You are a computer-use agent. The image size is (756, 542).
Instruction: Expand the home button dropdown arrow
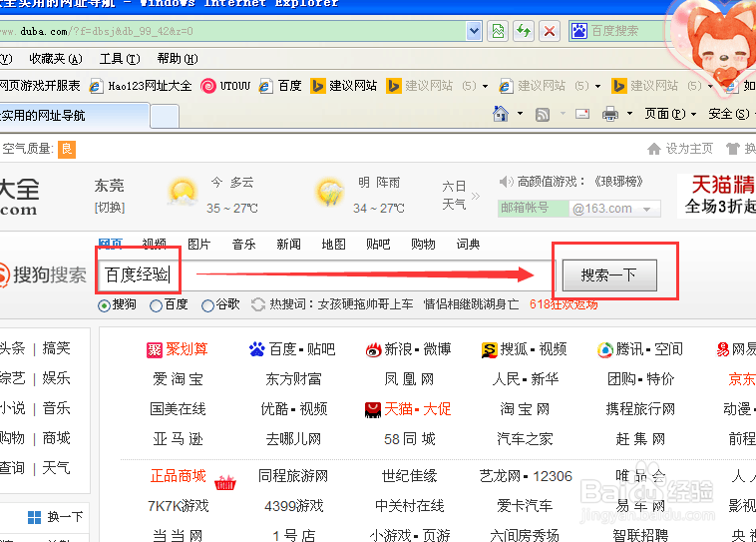tap(520, 114)
